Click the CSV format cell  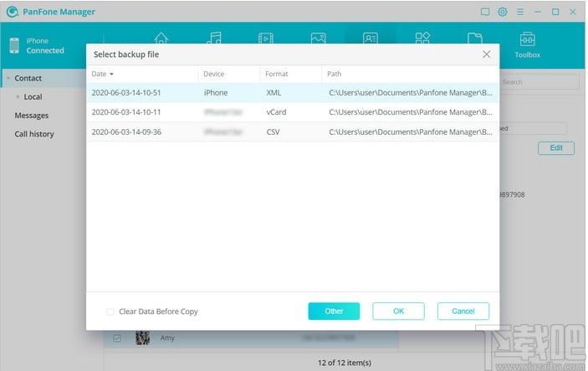click(273, 131)
